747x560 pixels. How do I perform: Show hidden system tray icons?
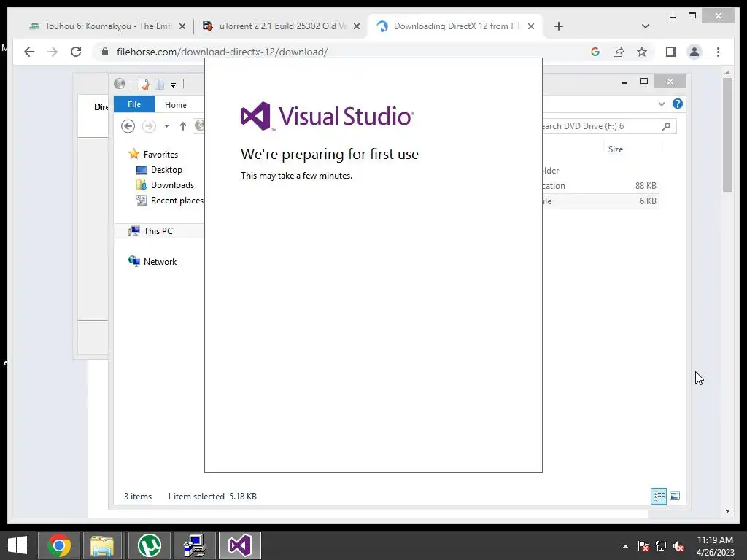click(625, 546)
